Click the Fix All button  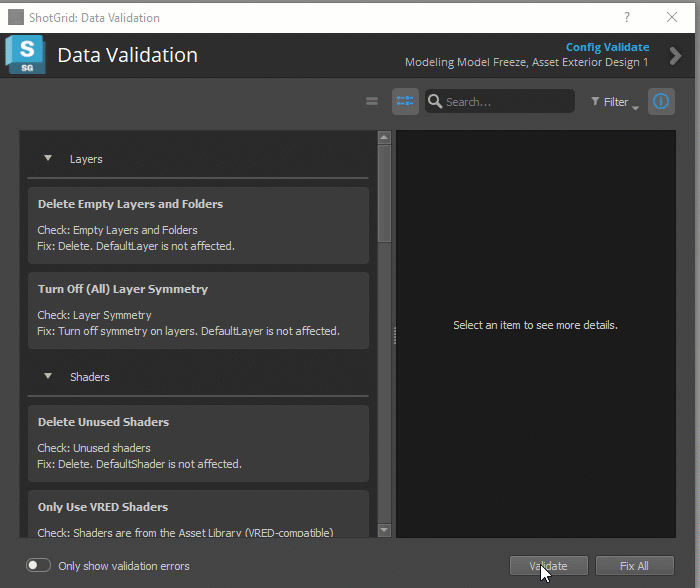pos(634,566)
